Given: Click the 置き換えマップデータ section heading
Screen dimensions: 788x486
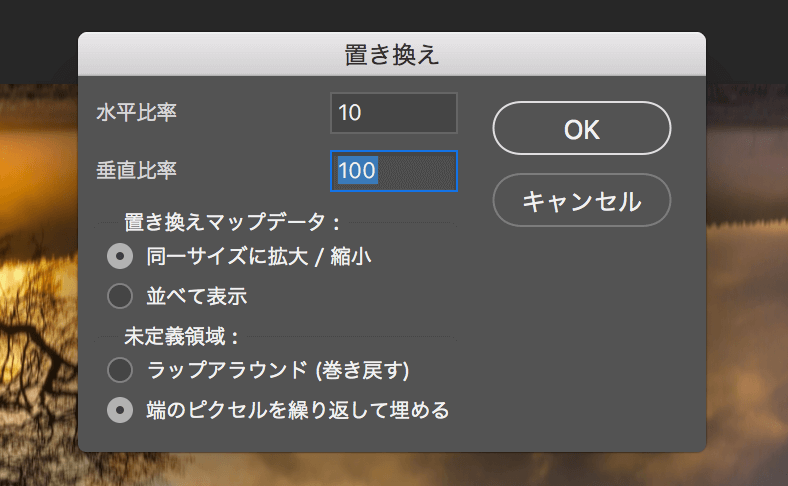Looking at the screenshot, I should point(232,222).
